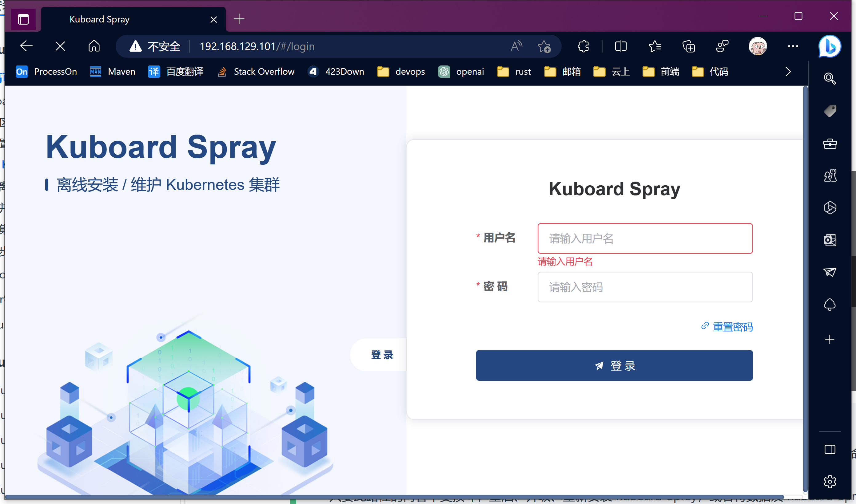Open the Outlook icon in sidebar
Viewport: 856px width, 504px height.
830,240
